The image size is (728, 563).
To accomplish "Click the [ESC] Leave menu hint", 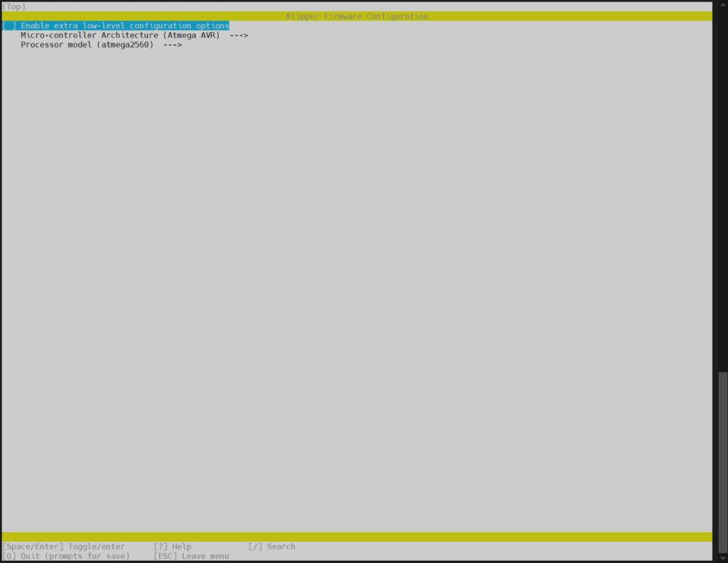I will click(x=191, y=556).
